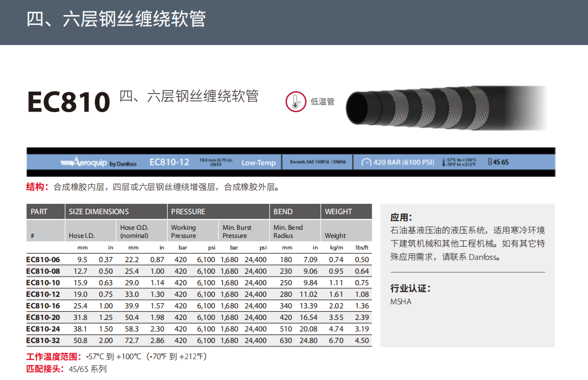Screen dimensions: 588x380
Task: Click the EC810 hose product image
Action: (x=446, y=109)
